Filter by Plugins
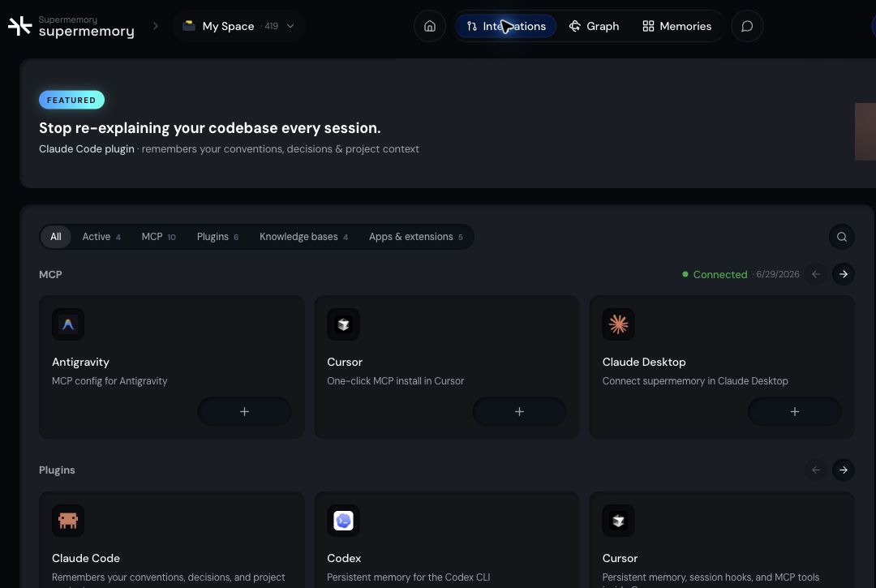 [217, 237]
